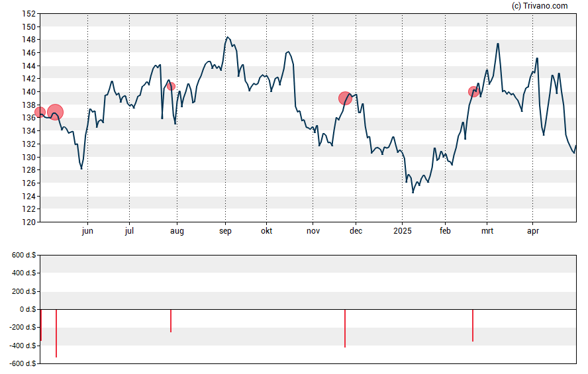Click the largest red marker in May

click(56, 112)
